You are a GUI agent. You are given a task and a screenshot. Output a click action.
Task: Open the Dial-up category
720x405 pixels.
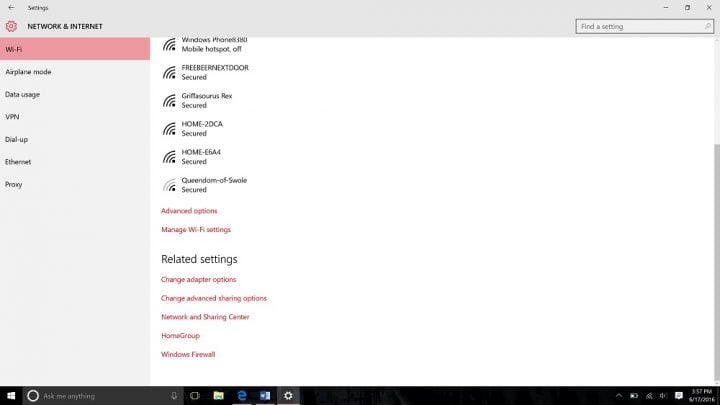[x=75, y=139]
